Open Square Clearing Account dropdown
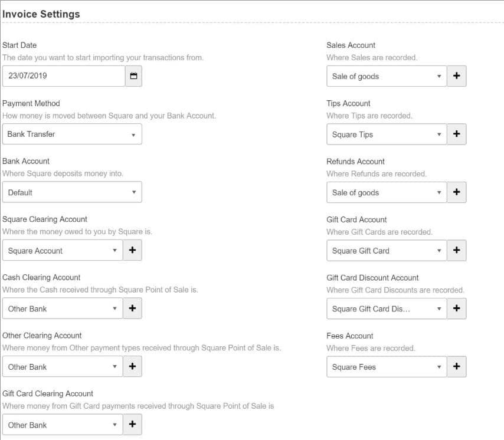This screenshot has height=440, width=504. point(63,251)
